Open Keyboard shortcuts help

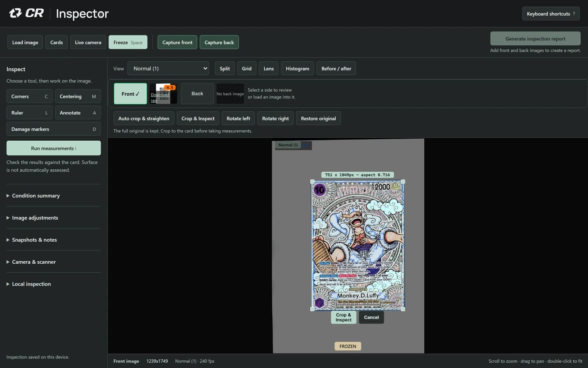(x=551, y=13)
